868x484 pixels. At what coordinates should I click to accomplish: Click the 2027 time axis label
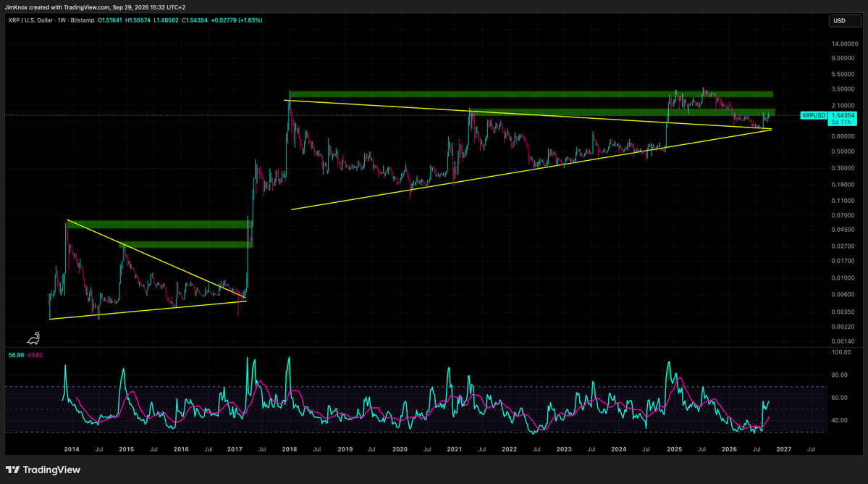point(784,449)
